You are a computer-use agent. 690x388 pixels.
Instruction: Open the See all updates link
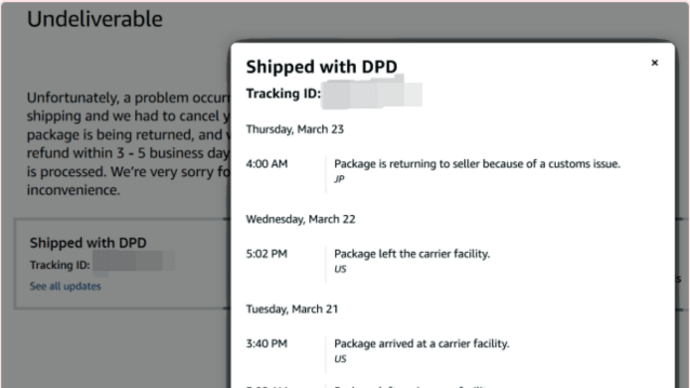click(x=65, y=286)
